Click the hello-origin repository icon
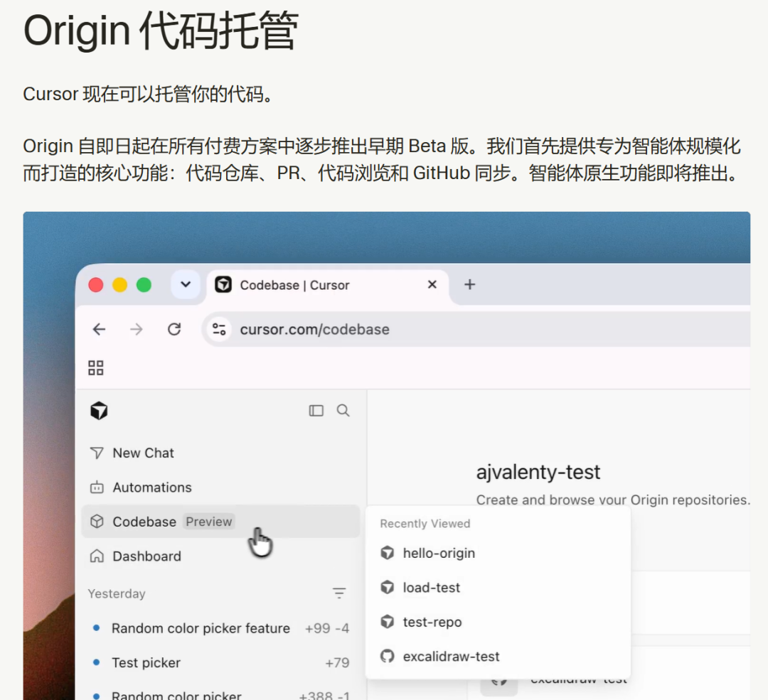Image resolution: width=768 pixels, height=700 pixels. pyautogui.click(x=388, y=553)
